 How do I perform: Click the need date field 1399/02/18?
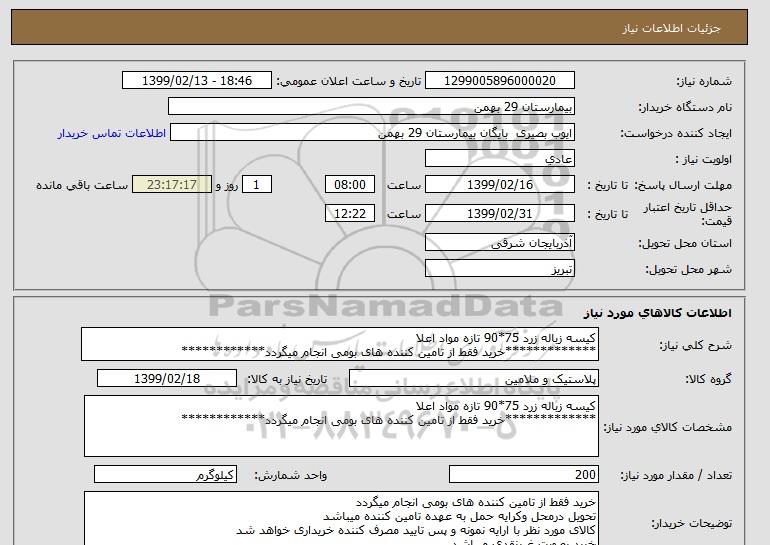click(167, 379)
